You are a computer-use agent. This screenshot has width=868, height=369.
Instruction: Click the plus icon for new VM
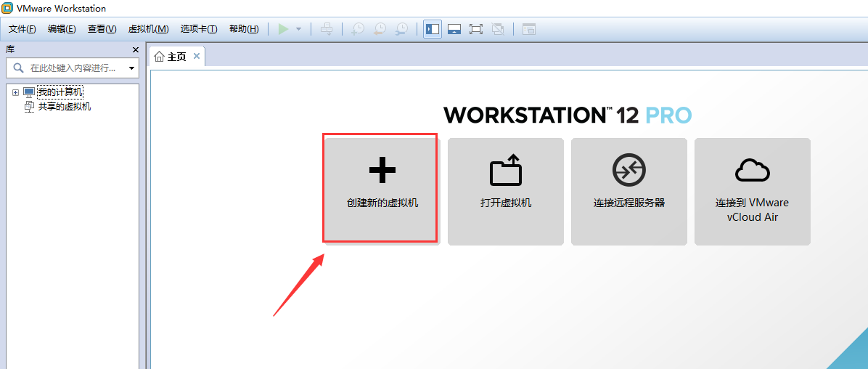pos(382,169)
